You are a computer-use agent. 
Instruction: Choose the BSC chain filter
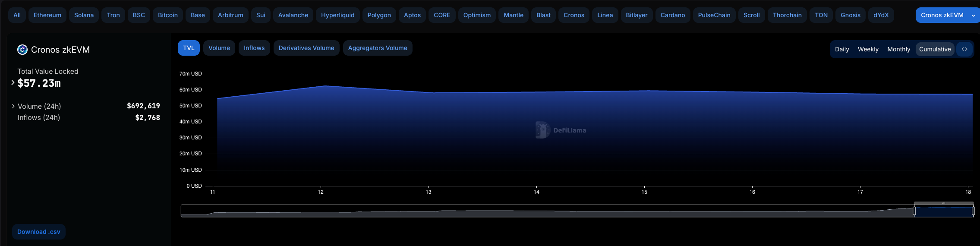pos(139,15)
